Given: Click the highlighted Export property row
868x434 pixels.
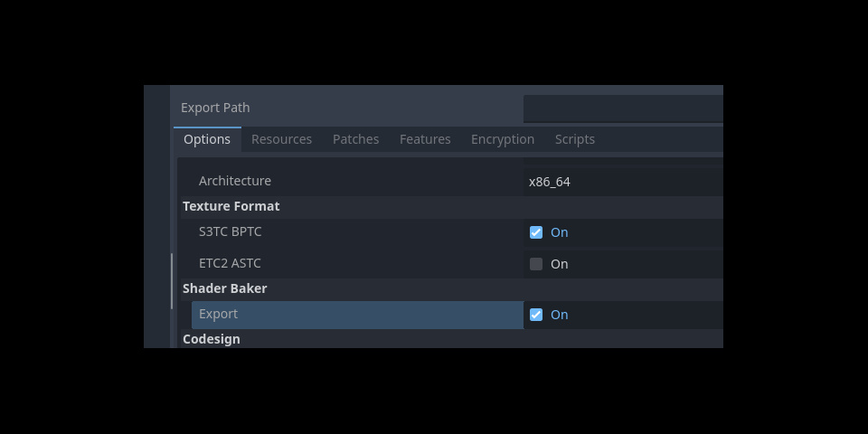Looking at the screenshot, I should (357, 315).
